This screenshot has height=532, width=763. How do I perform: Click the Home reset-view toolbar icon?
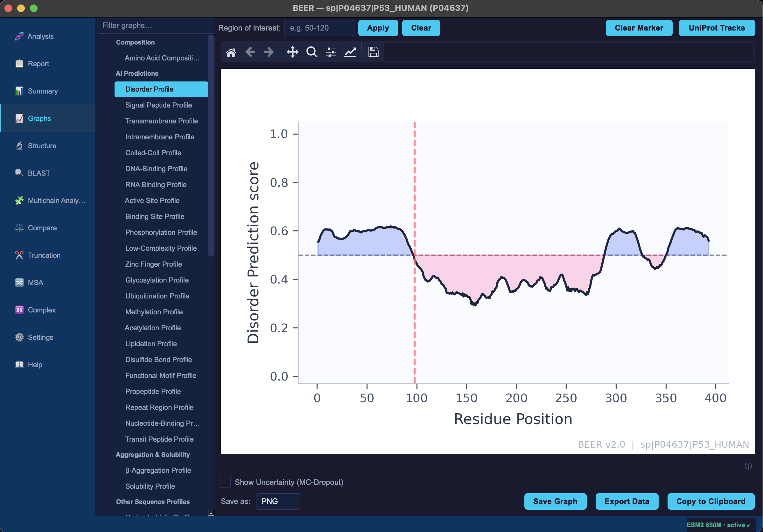point(231,52)
